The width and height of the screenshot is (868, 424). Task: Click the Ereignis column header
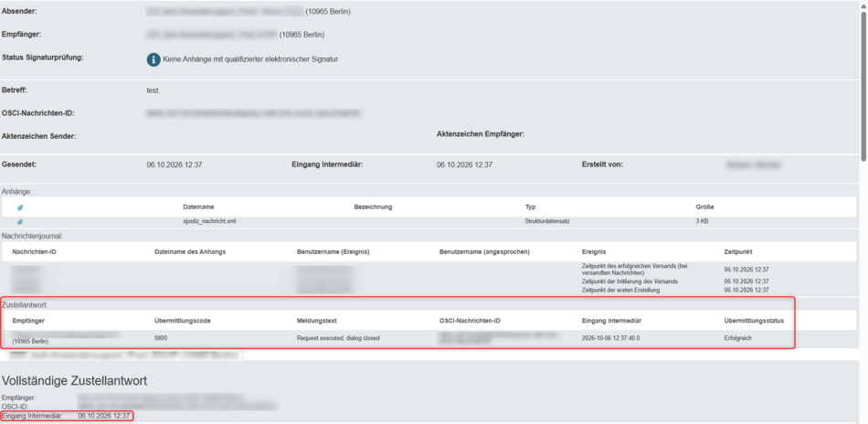pyautogui.click(x=594, y=252)
